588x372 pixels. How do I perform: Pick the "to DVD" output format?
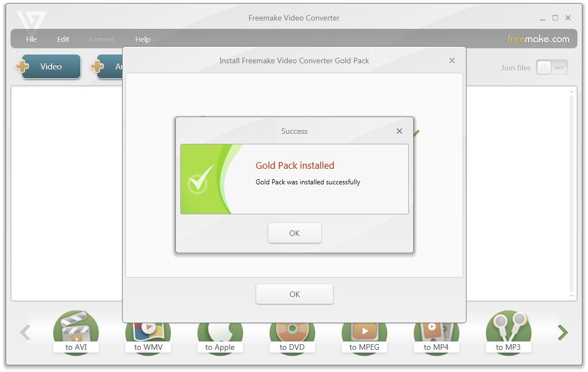tap(292, 333)
